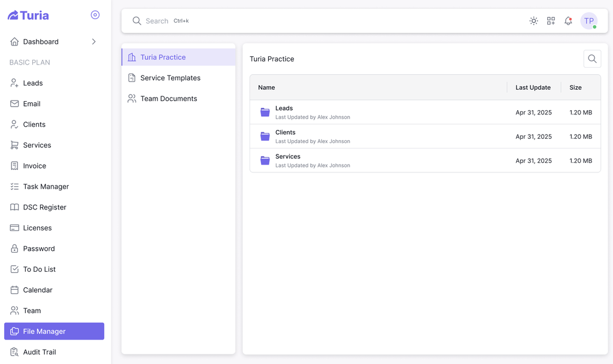This screenshot has width=613, height=364.
Task: Open the Clients folder icon
Action: (x=265, y=136)
